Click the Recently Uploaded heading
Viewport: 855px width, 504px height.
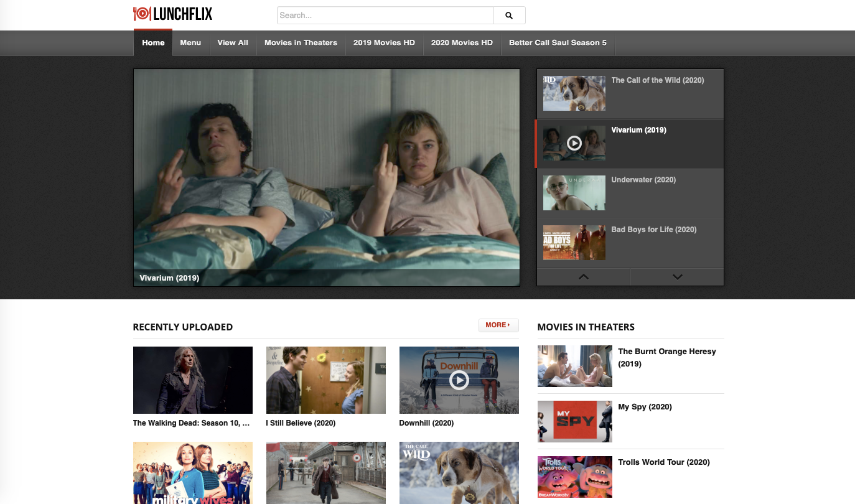point(183,327)
